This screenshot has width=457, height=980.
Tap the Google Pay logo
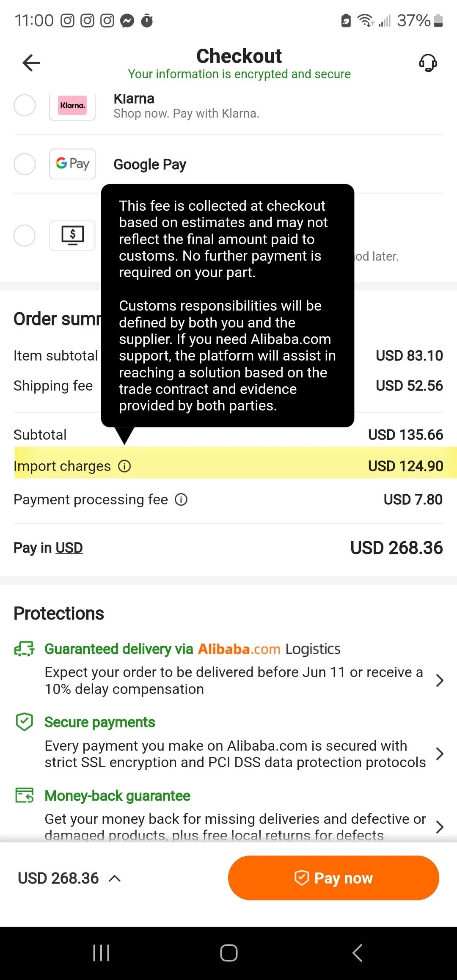(72, 164)
